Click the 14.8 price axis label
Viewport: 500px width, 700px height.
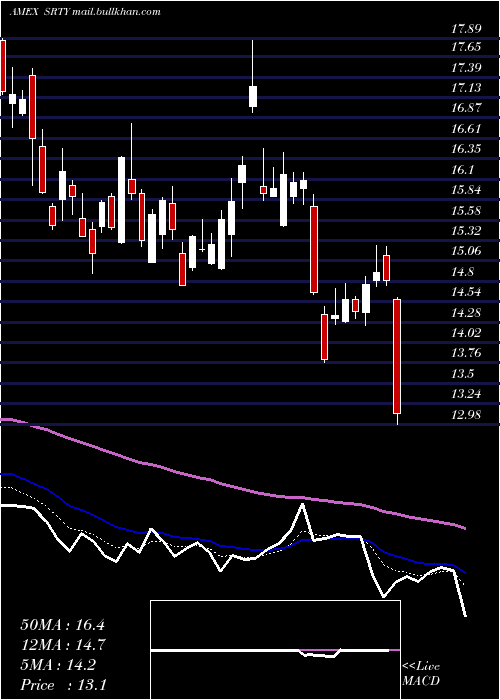[x=462, y=271]
